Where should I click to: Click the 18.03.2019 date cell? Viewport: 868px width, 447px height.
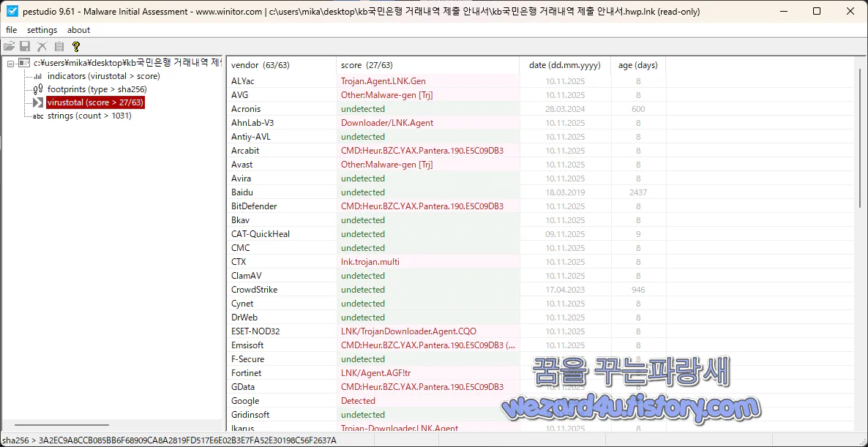click(565, 192)
